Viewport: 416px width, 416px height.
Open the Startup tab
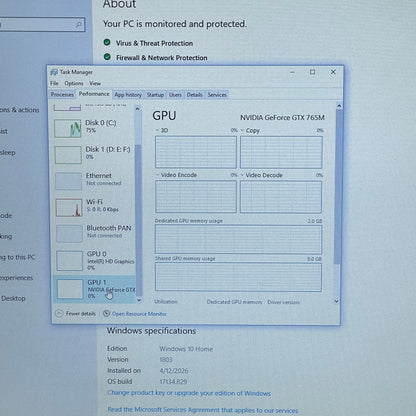(155, 95)
